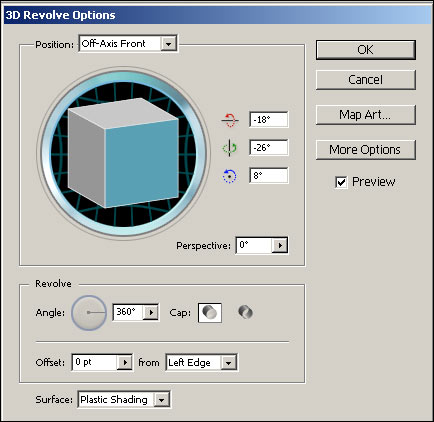Click the Perspective field showing 0°

click(254, 245)
